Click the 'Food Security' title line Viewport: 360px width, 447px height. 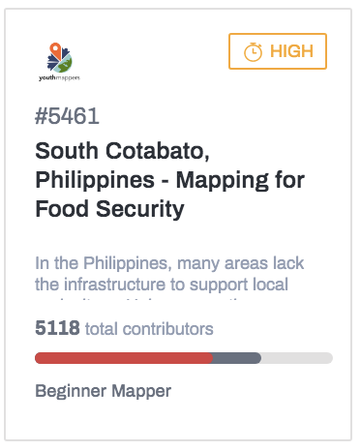click(110, 209)
